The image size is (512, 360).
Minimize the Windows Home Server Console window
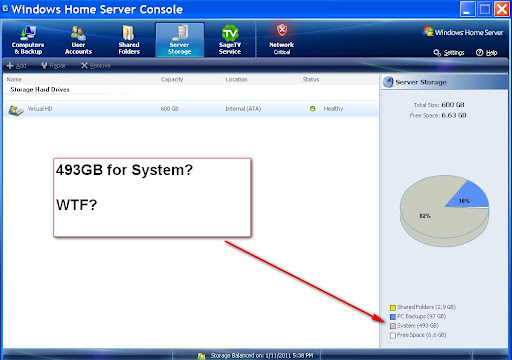click(467, 9)
